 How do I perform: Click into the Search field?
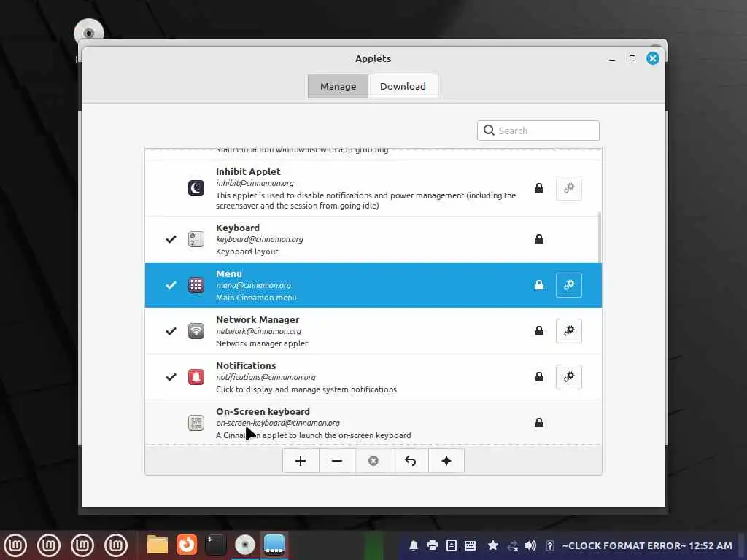pyautogui.click(x=538, y=131)
